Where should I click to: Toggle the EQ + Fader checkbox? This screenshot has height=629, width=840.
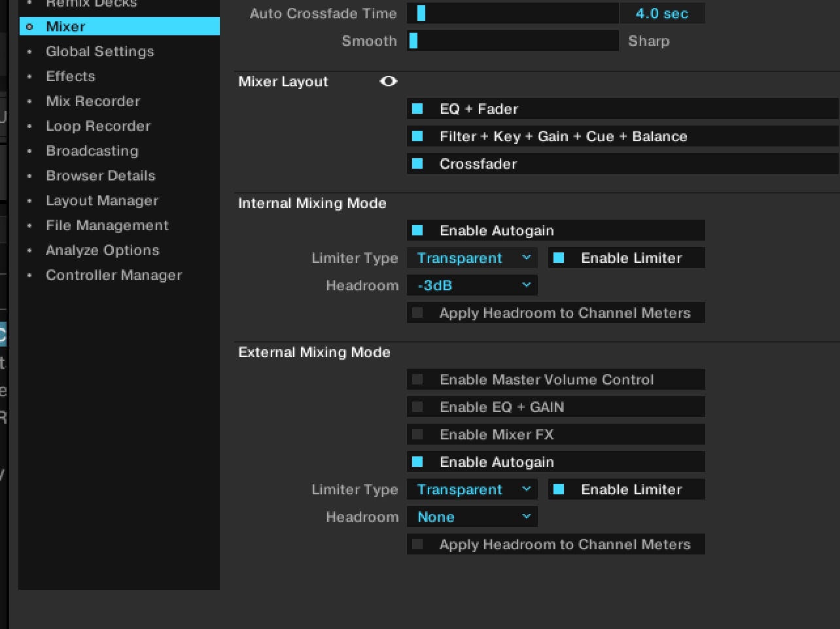(418, 109)
